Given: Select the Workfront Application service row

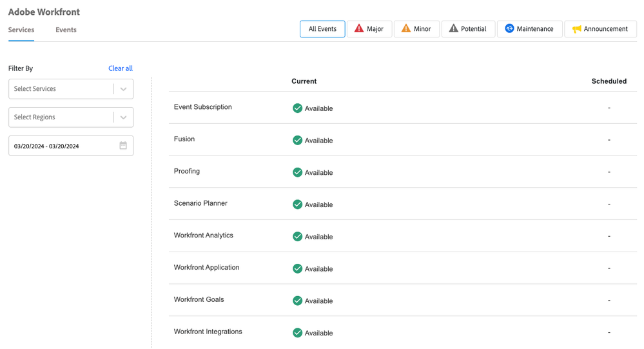Looking at the screenshot, I should coord(403,268).
